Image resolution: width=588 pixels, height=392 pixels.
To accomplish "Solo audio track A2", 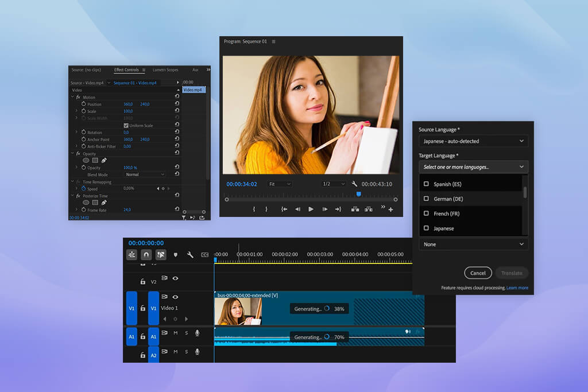I will click(x=187, y=351).
